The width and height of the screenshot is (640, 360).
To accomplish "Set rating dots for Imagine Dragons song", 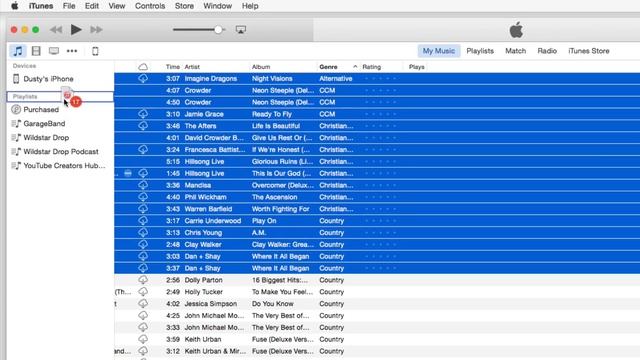I will (380, 78).
